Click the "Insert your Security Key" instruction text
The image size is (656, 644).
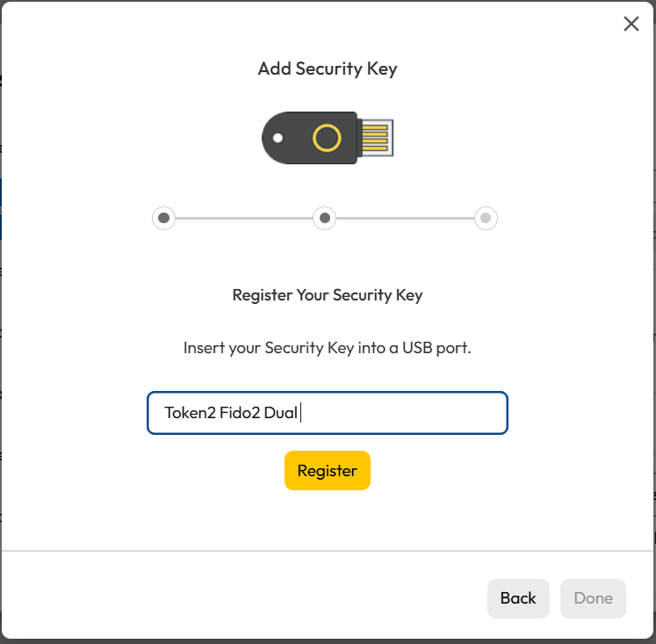pyautogui.click(x=328, y=348)
